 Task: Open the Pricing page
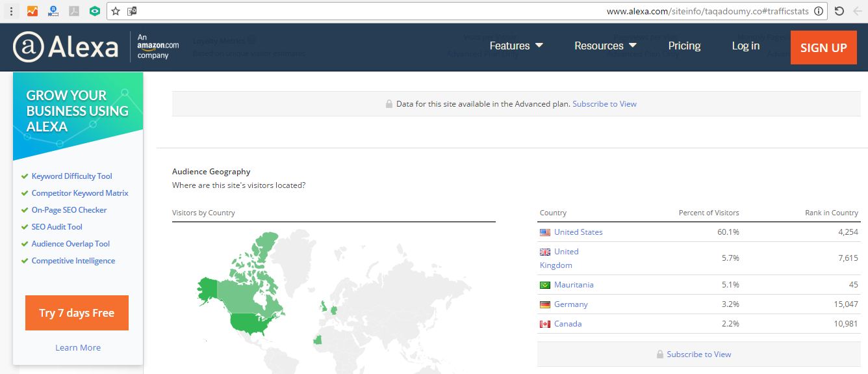[x=684, y=46]
